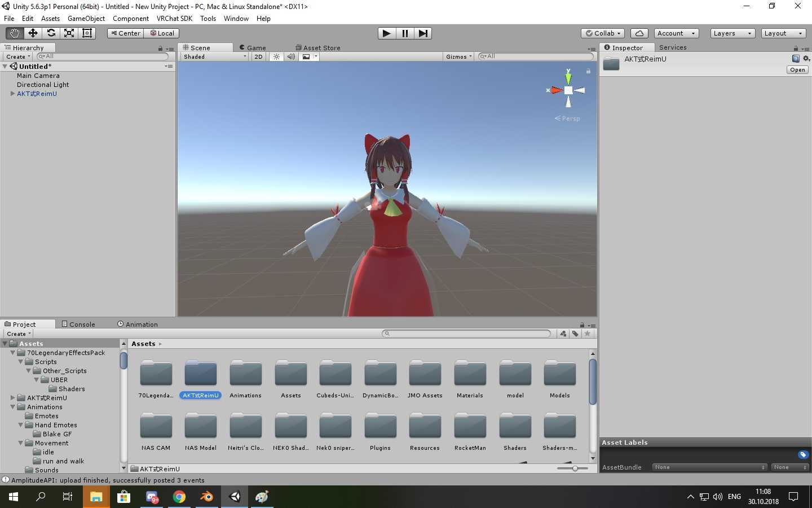Open the VRChat SDK menu

174,19
